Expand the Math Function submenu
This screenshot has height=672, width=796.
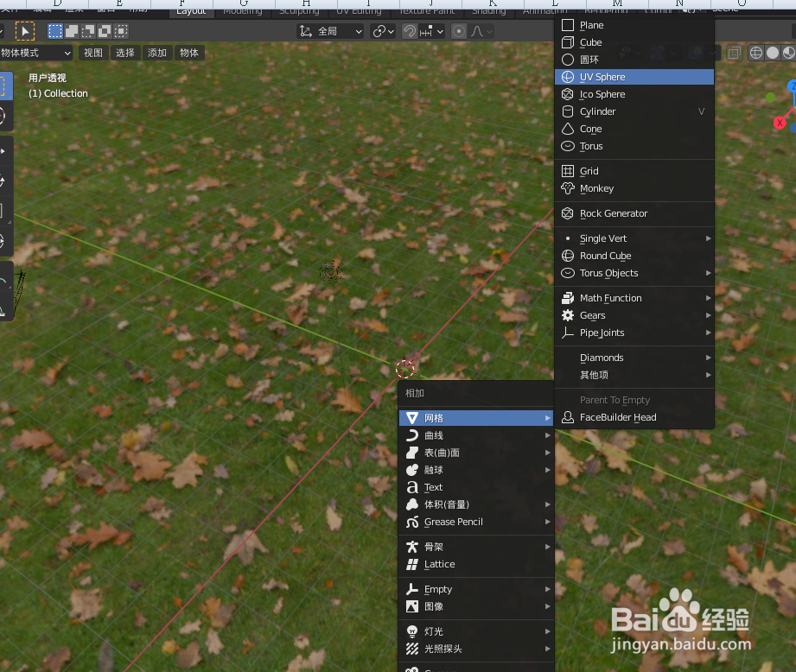(608, 297)
